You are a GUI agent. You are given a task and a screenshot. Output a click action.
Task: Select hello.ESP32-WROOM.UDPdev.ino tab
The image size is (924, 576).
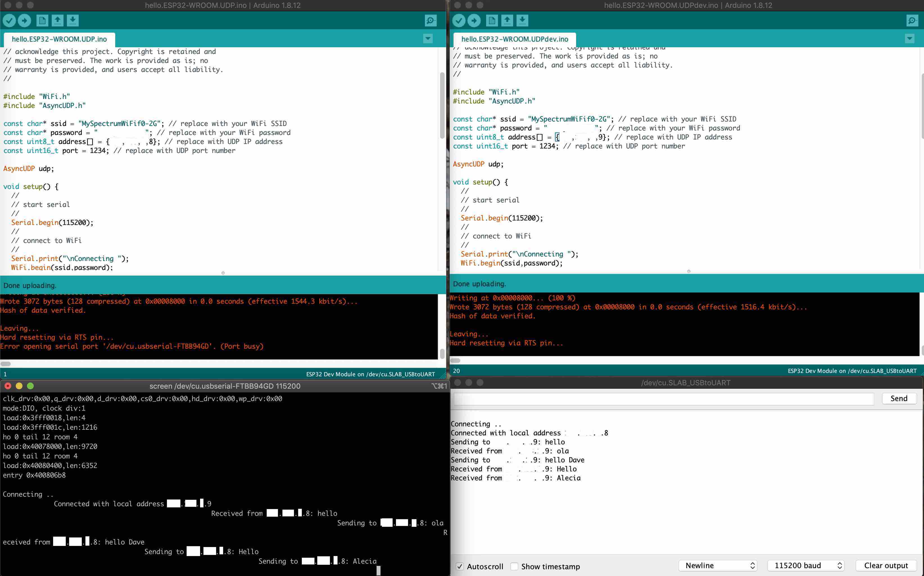(x=515, y=39)
